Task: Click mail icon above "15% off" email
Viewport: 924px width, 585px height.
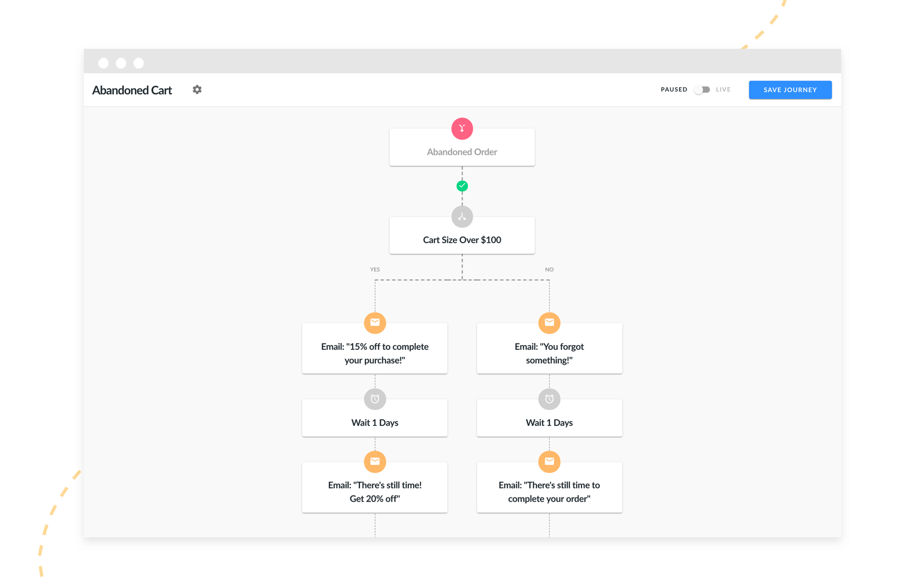Action: point(375,323)
